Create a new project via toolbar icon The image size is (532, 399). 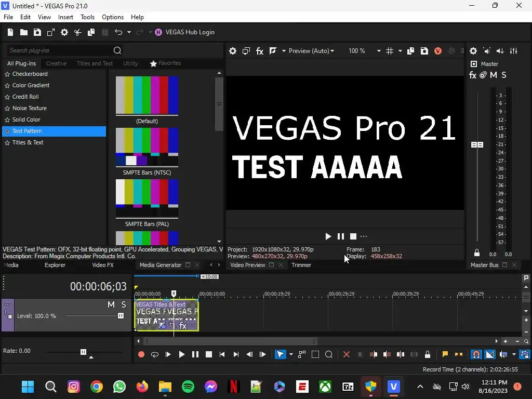tap(10, 32)
